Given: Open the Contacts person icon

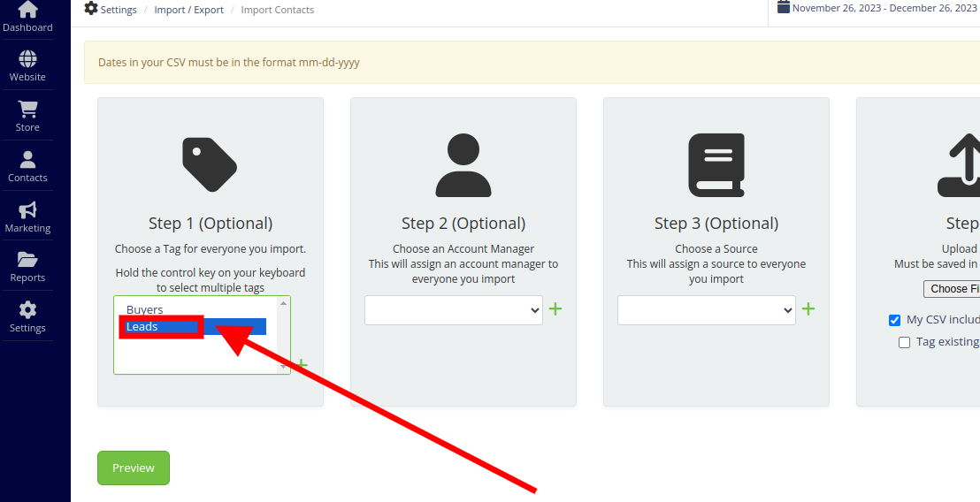Looking at the screenshot, I should [x=27, y=160].
